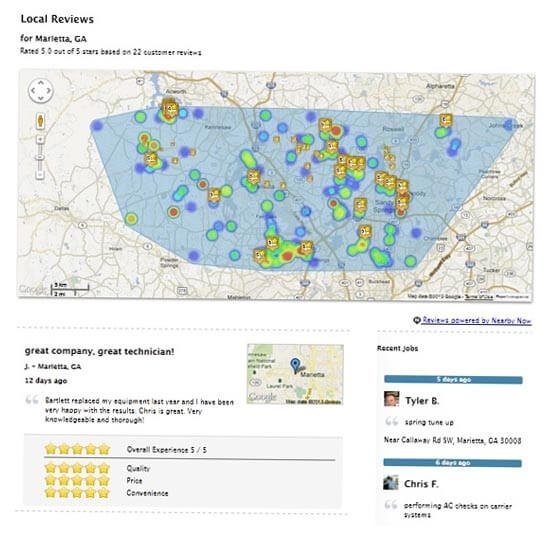Click the 'Local Reviews' heading

[x=57, y=19]
